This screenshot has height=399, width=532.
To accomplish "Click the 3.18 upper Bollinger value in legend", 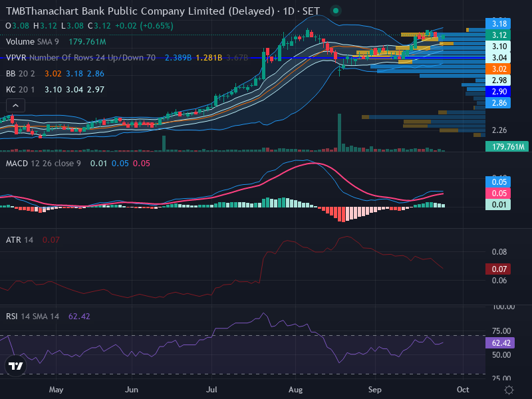I will point(74,74).
